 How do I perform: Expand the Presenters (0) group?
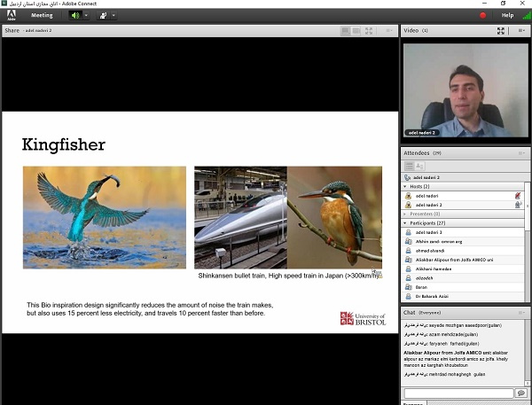pos(407,214)
